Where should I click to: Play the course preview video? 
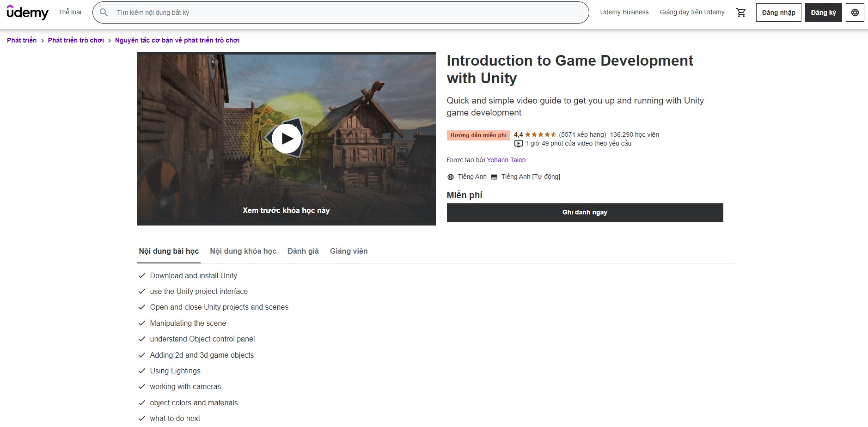click(x=286, y=138)
